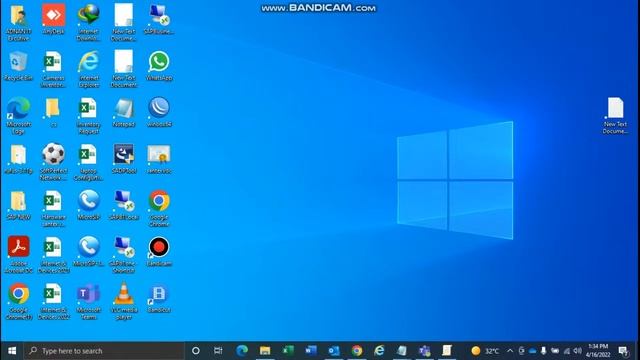Viewport: 640px width, 360px height.
Task: Select the SADPTool desktop icon
Action: (x=124, y=159)
